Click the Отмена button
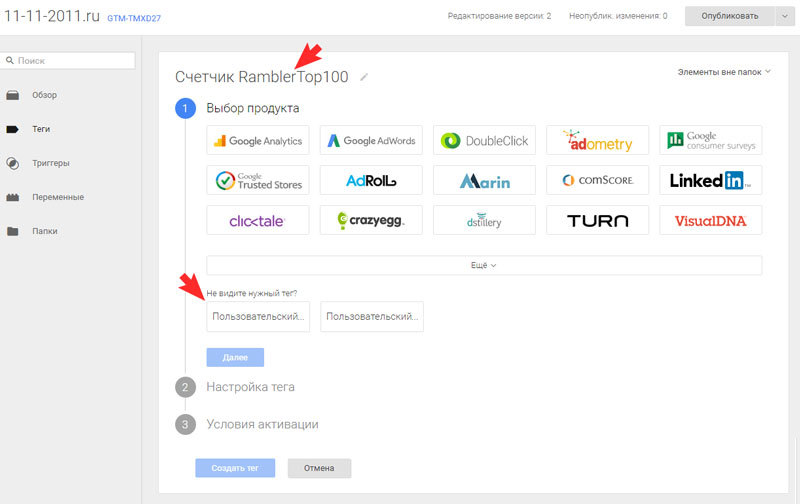Viewport: 800px width, 504px height. pos(319,468)
